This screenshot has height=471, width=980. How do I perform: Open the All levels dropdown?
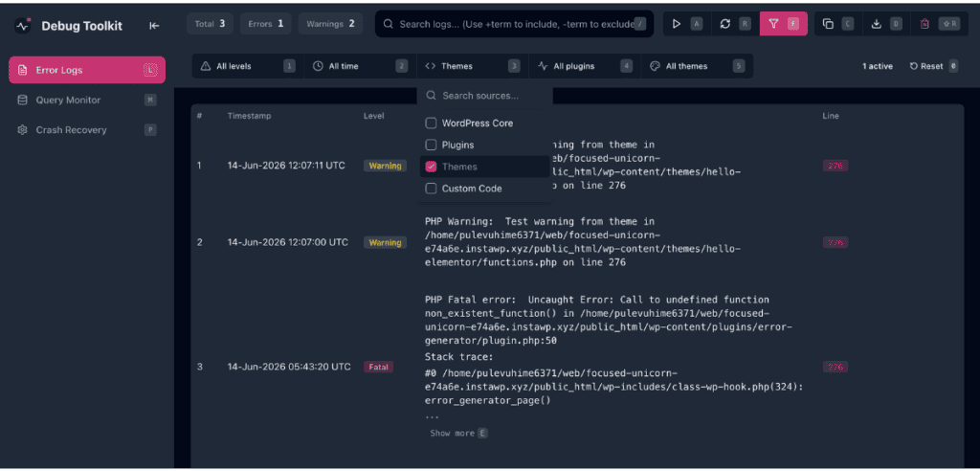[248, 66]
